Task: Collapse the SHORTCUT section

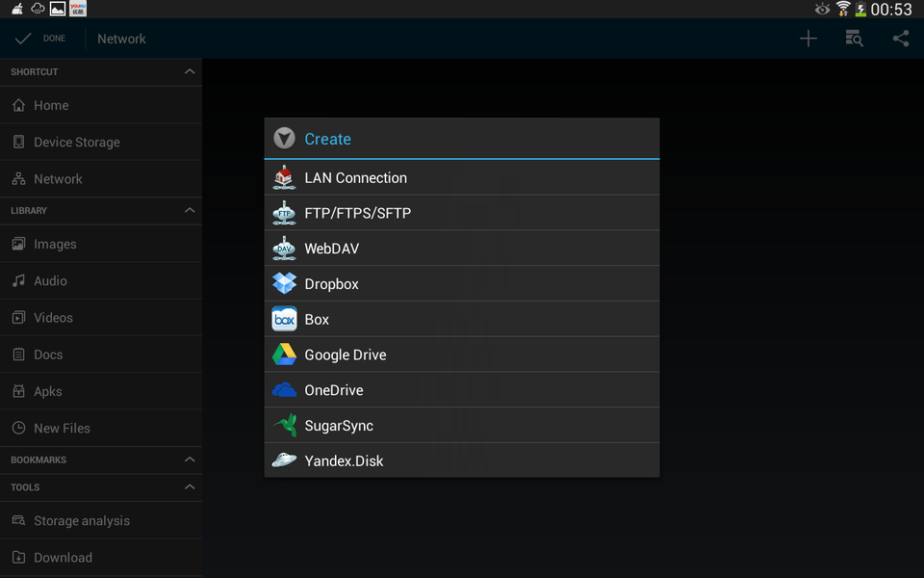Action: (190, 71)
